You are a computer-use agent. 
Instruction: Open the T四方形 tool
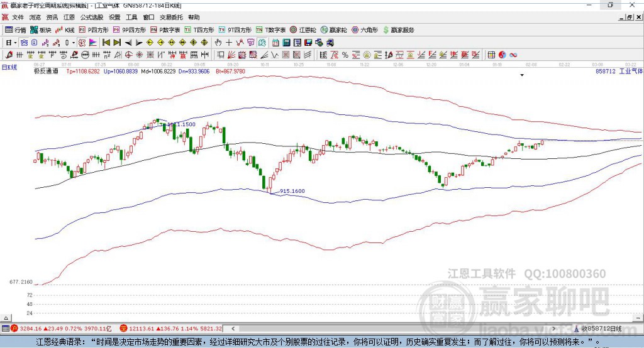pos(199,30)
